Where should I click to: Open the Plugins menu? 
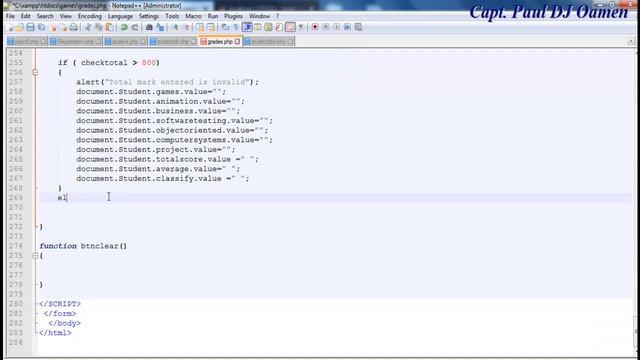(x=233, y=16)
